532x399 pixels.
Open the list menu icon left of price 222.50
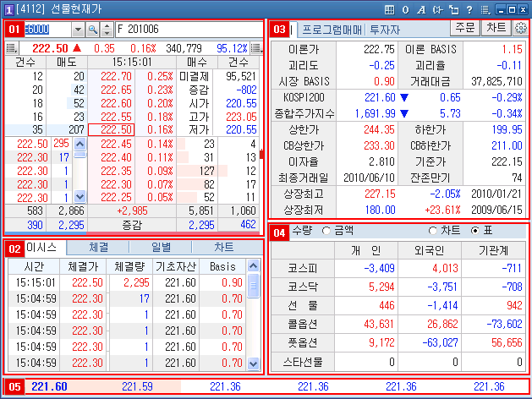[x=10, y=49]
